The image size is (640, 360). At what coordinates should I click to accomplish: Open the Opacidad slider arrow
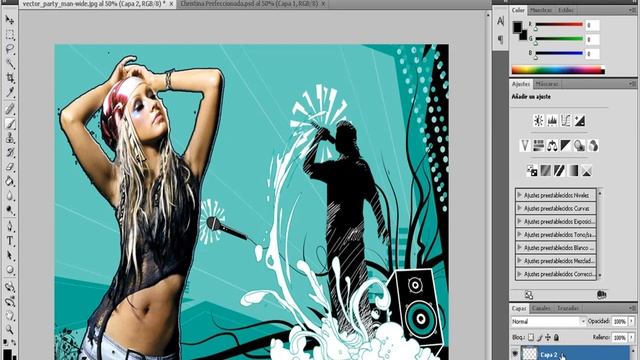(x=631, y=322)
